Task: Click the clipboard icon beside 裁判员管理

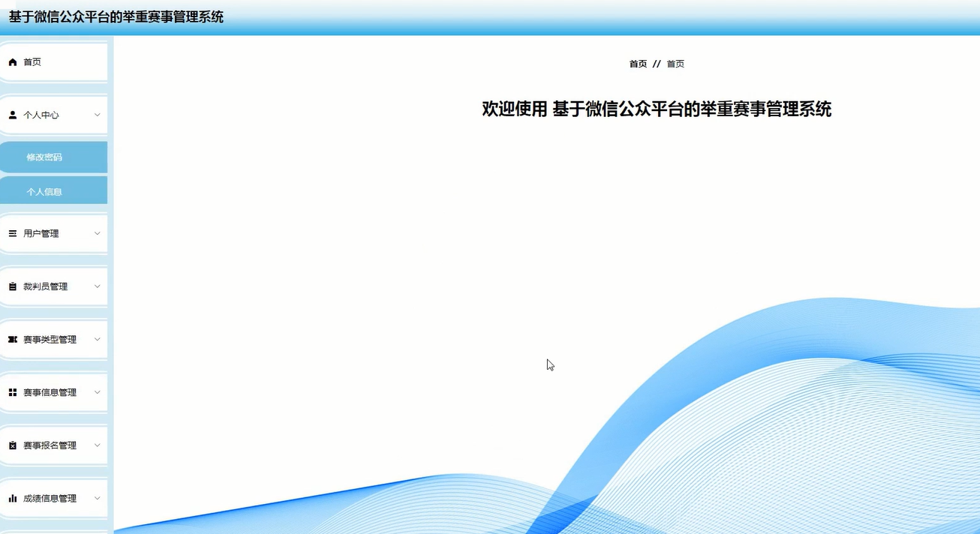Action: 13,286
